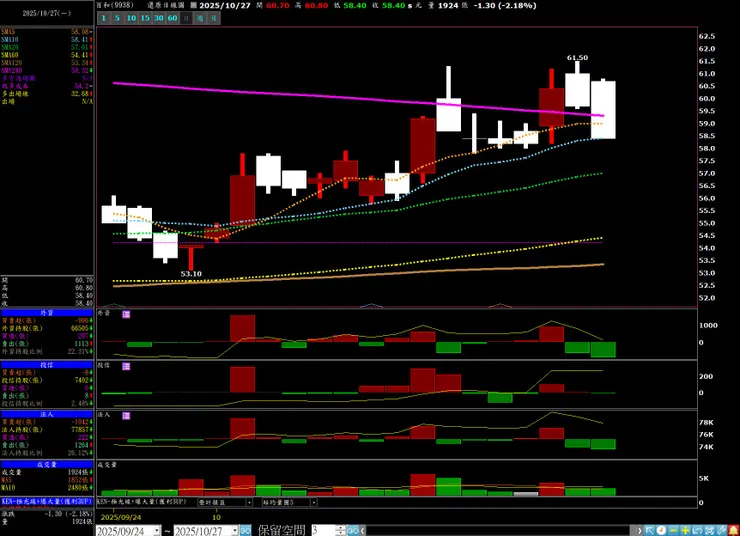Click the latest white candlestick on chart

click(x=603, y=109)
